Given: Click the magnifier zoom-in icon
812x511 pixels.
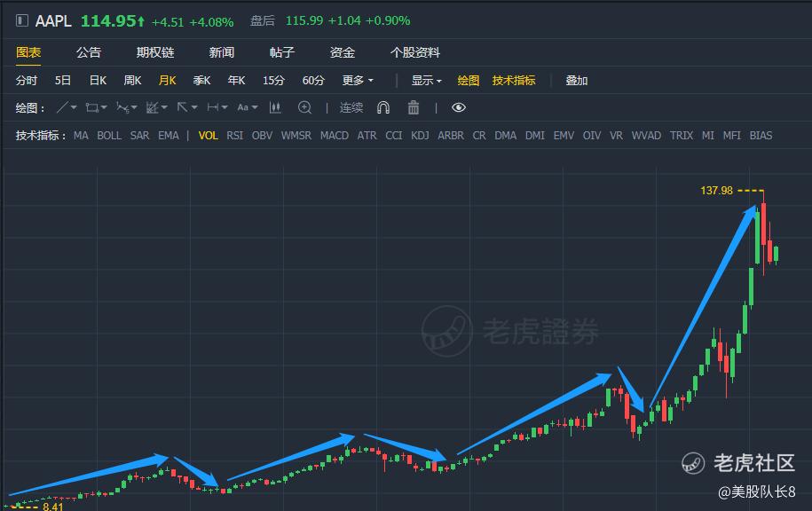Looking at the screenshot, I should (x=304, y=107).
